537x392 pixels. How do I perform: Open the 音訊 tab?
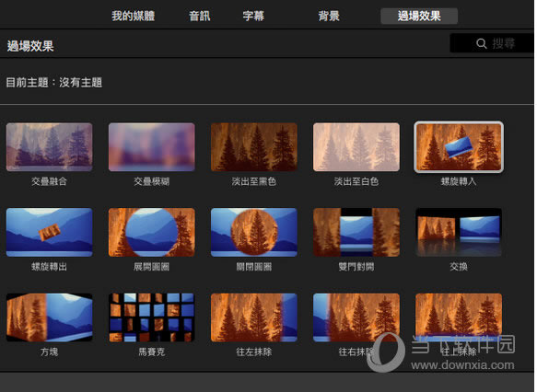[x=200, y=16]
